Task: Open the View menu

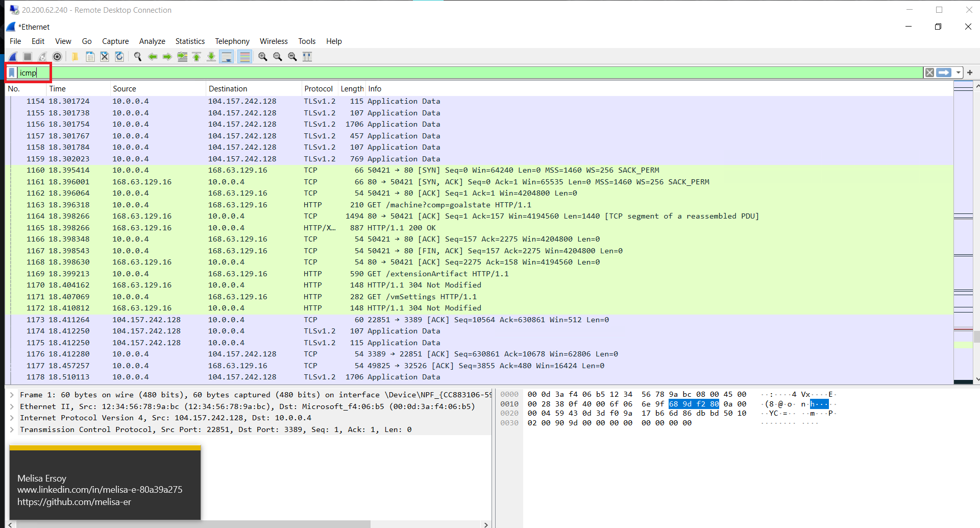Action: 63,41
